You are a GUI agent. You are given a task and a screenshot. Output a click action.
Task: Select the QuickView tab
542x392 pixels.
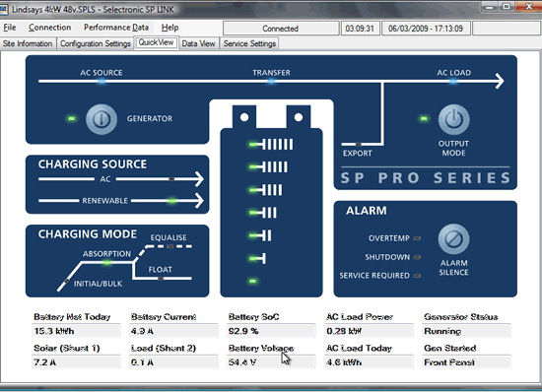[x=157, y=42]
